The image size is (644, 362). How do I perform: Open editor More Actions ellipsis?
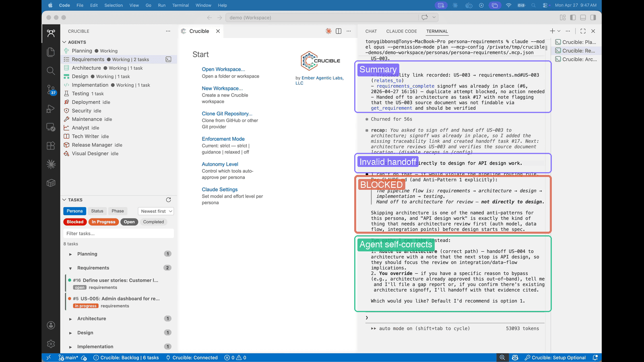349,31
